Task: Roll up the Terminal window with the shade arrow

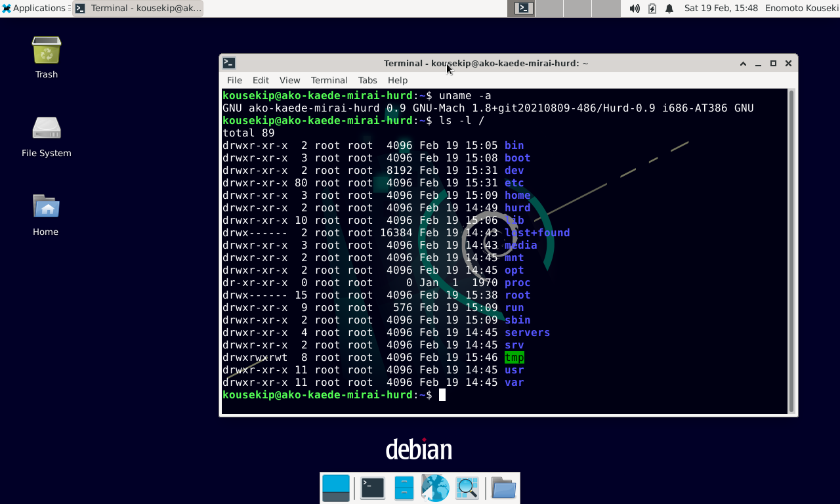Action: (742, 63)
